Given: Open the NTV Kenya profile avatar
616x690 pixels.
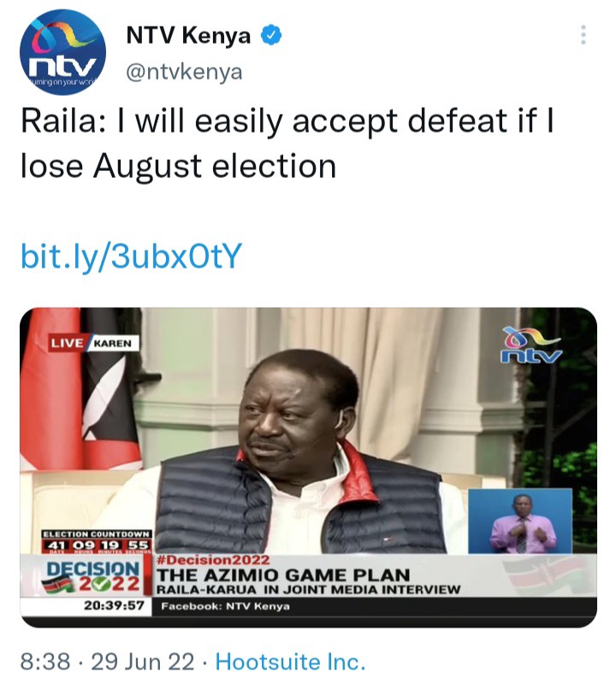Looking at the screenshot, I should click(x=62, y=52).
